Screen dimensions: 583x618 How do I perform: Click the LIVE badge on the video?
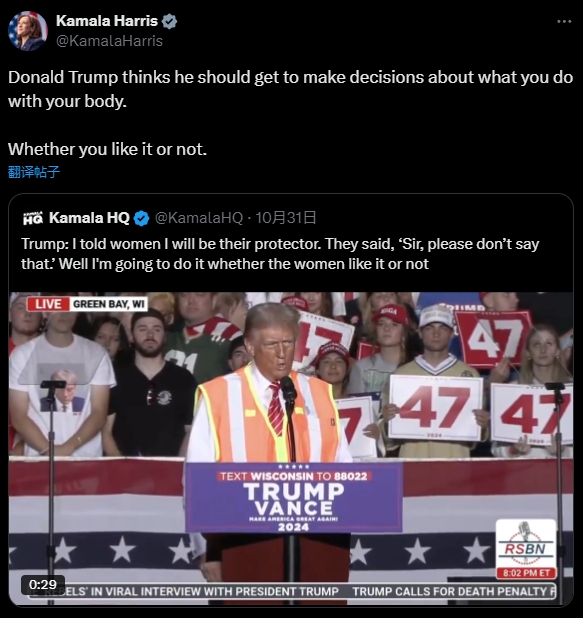(x=48, y=304)
